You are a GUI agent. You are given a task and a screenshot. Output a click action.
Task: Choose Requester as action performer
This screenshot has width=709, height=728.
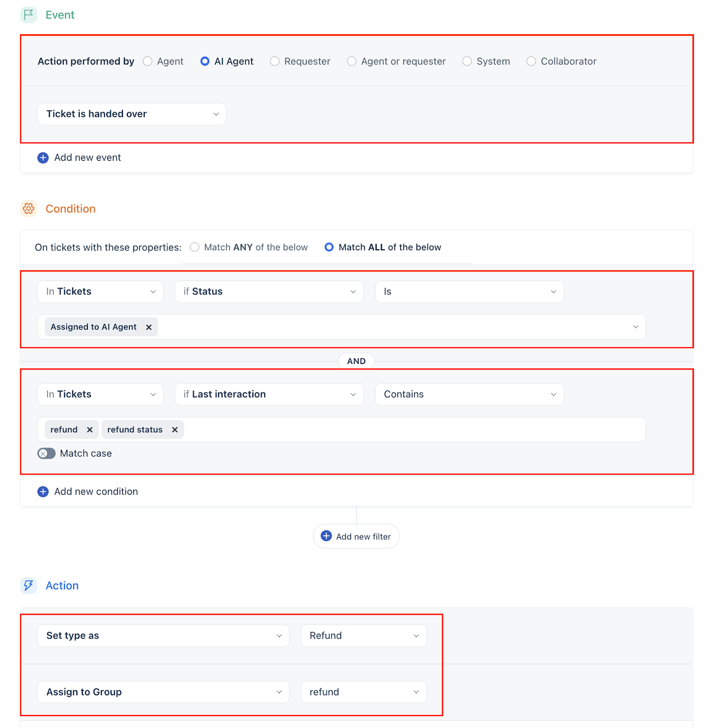click(x=275, y=61)
